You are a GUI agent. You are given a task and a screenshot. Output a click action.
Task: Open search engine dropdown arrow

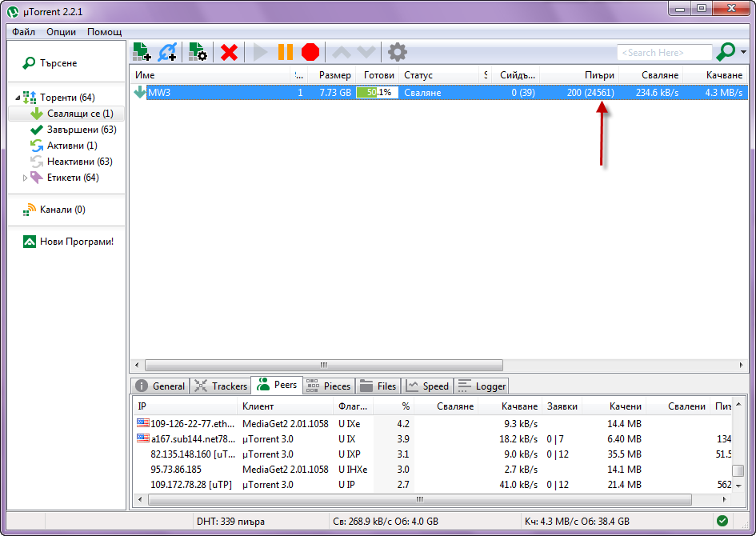[743, 52]
